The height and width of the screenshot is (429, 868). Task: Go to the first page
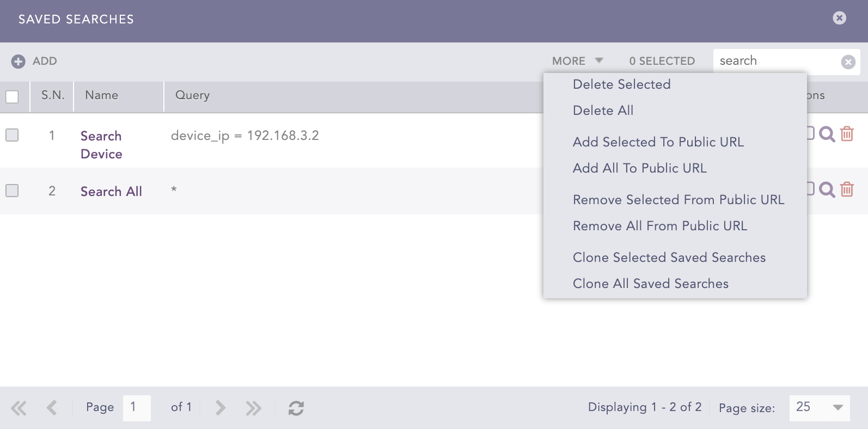[19, 408]
